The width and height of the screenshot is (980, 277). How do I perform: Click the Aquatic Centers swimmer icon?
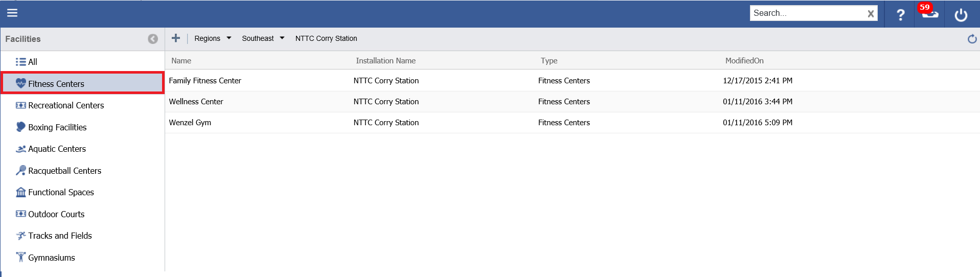tap(20, 149)
